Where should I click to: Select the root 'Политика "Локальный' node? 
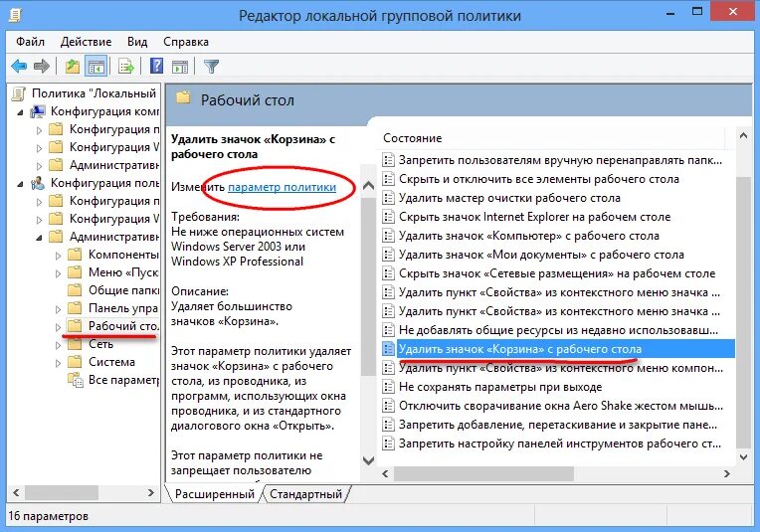click(94, 93)
